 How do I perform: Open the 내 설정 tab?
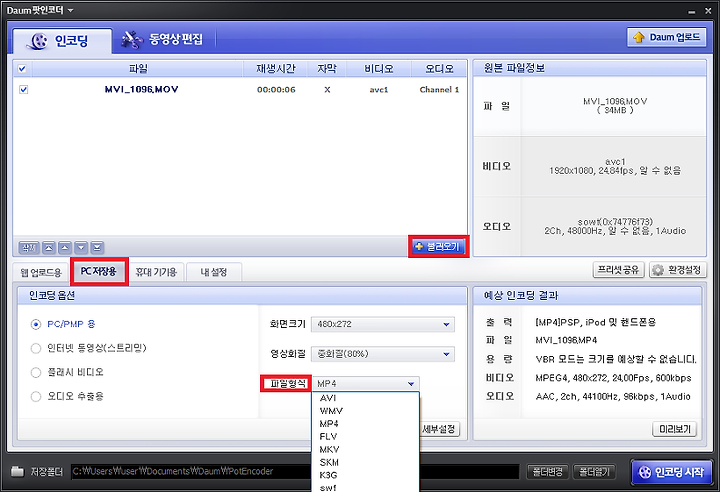(214, 272)
